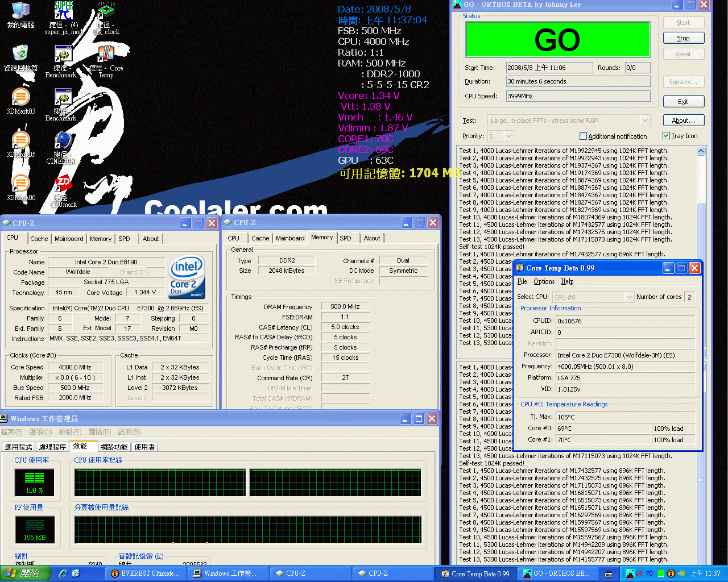Click the CPU 使用率 100 % meter in Task Manager

click(x=34, y=481)
